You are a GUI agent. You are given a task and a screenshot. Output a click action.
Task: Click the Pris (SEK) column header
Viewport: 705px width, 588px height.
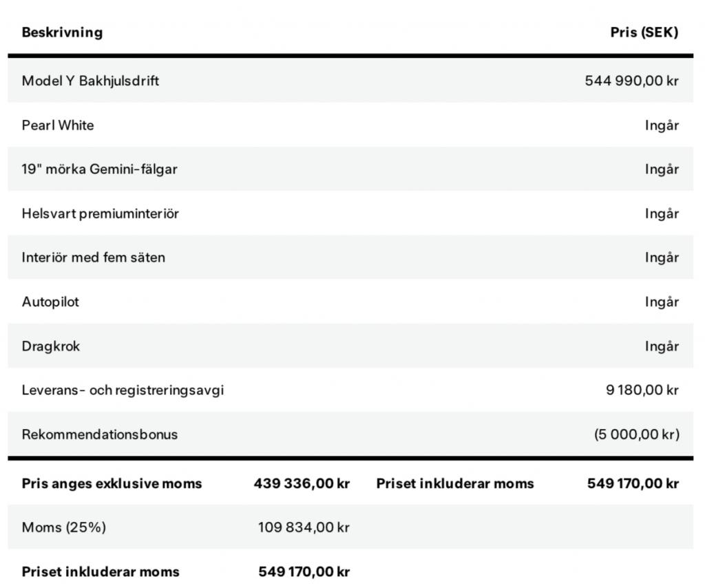pyautogui.click(x=644, y=32)
